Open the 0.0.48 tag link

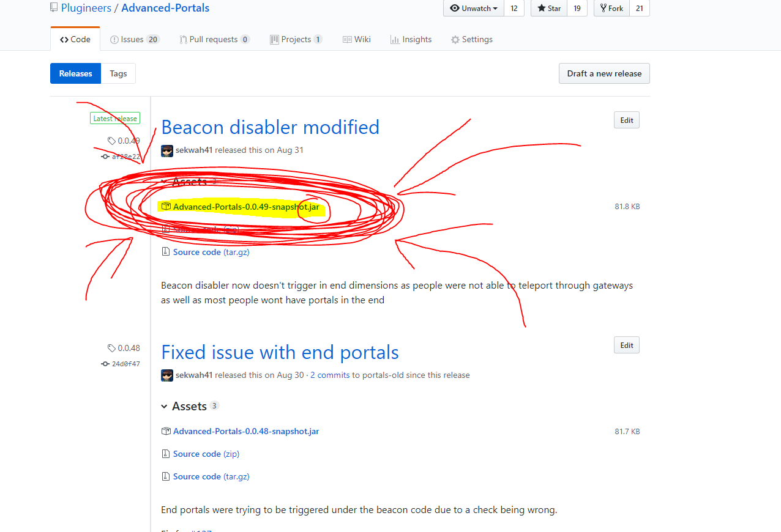129,348
